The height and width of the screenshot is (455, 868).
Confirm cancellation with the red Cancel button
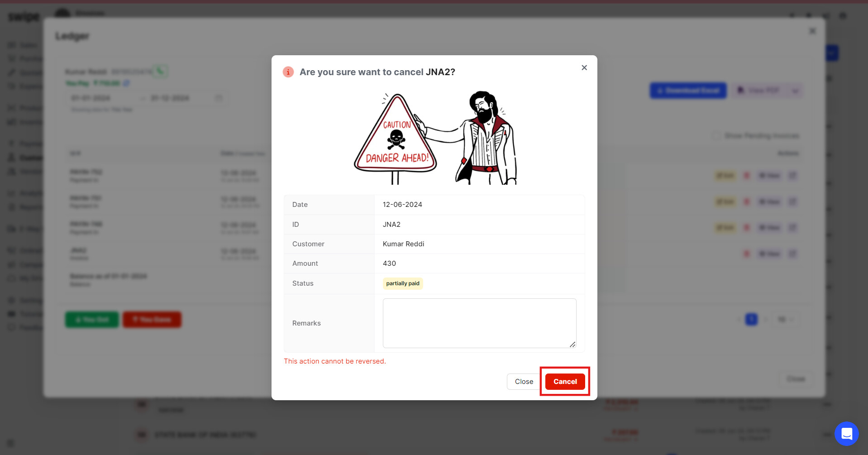coord(565,382)
